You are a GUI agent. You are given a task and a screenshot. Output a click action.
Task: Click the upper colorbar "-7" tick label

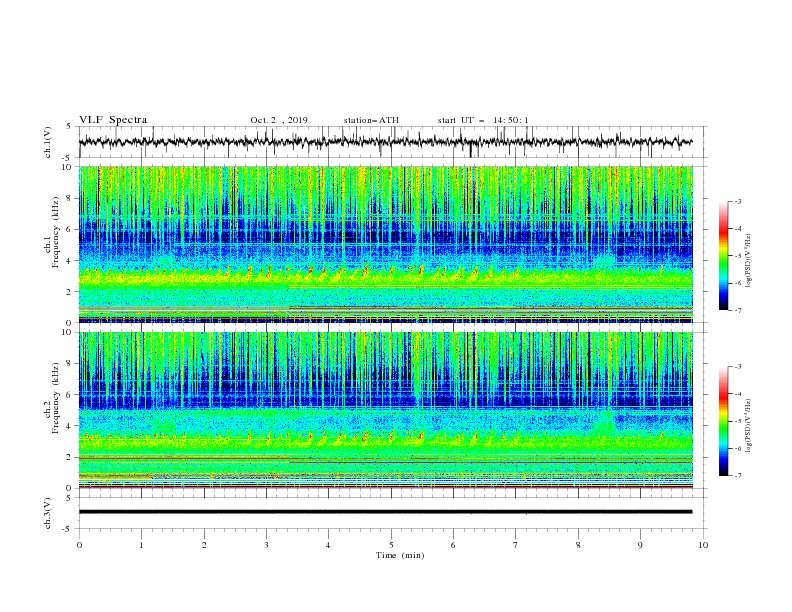coord(738,310)
